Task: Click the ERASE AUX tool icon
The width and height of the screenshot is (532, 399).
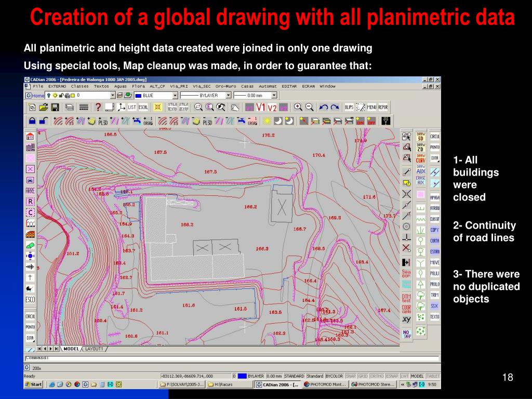Action: click(x=421, y=180)
